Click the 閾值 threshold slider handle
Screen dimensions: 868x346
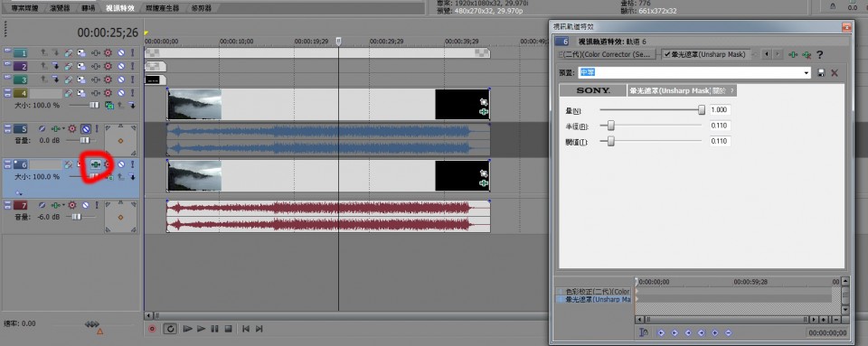point(611,142)
